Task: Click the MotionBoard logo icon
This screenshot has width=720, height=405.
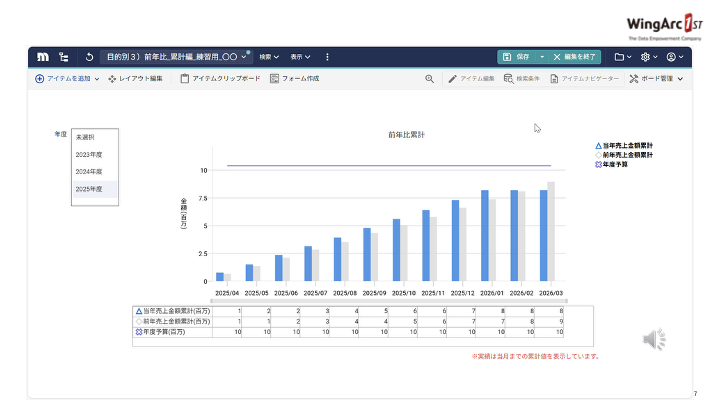Action: point(43,57)
